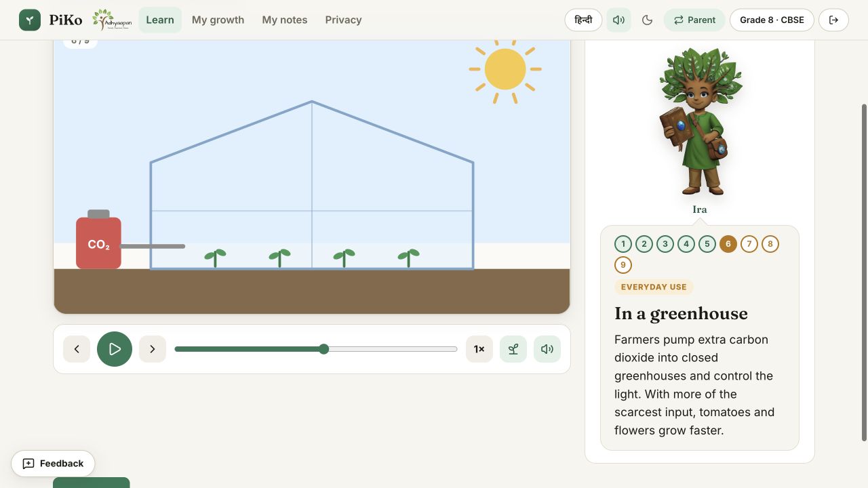The height and width of the screenshot is (488, 868).
Task: Click the PiKo sprout logo icon
Action: (30, 20)
